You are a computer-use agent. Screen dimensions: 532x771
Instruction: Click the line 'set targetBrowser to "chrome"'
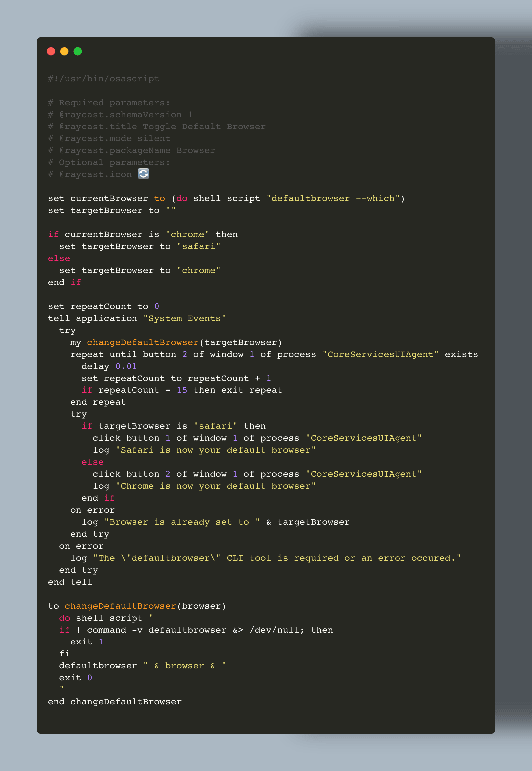(140, 271)
